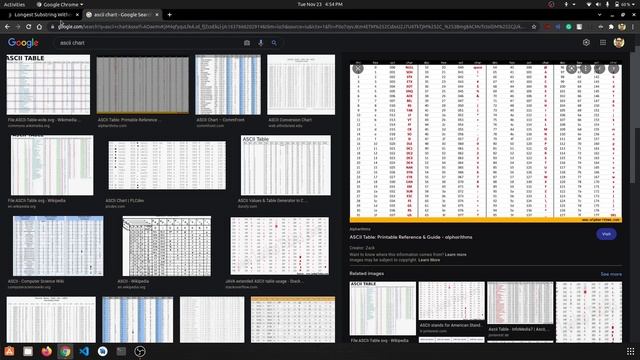Viewport: 640px width, 360px height.
Task: Open a new browser tab
Action: click(169, 15)
